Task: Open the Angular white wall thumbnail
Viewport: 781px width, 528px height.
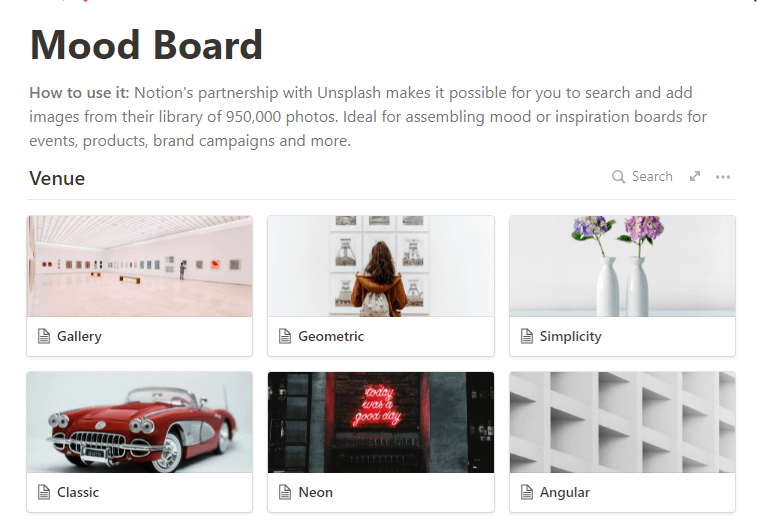Action: click(622, 422)
